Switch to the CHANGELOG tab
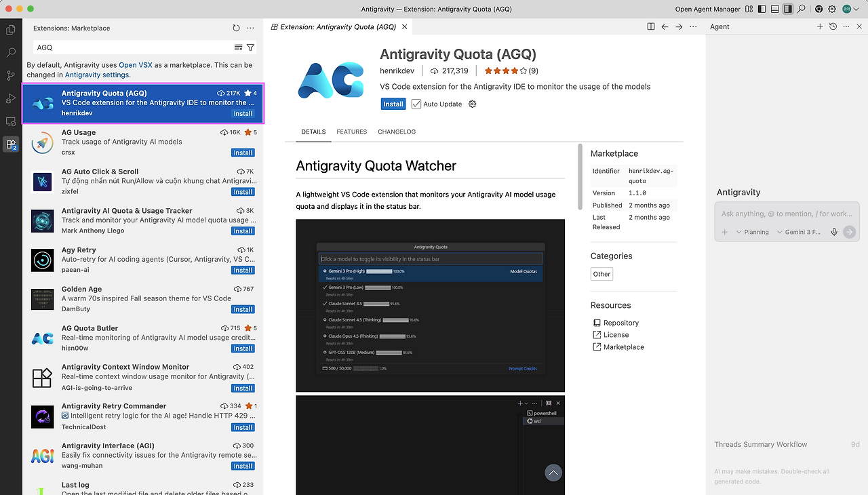The image size is (868, 495). coord(397,132)
